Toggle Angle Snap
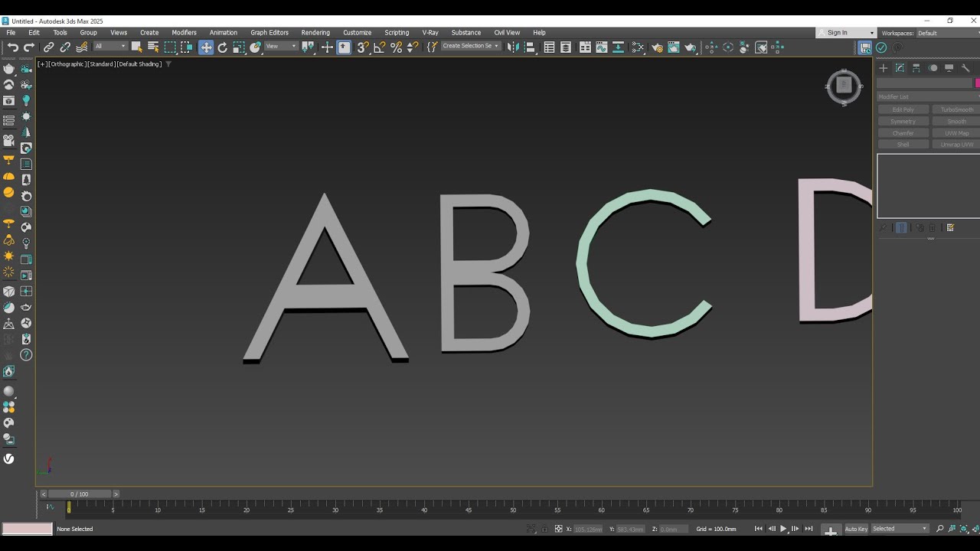 point(380,47)
